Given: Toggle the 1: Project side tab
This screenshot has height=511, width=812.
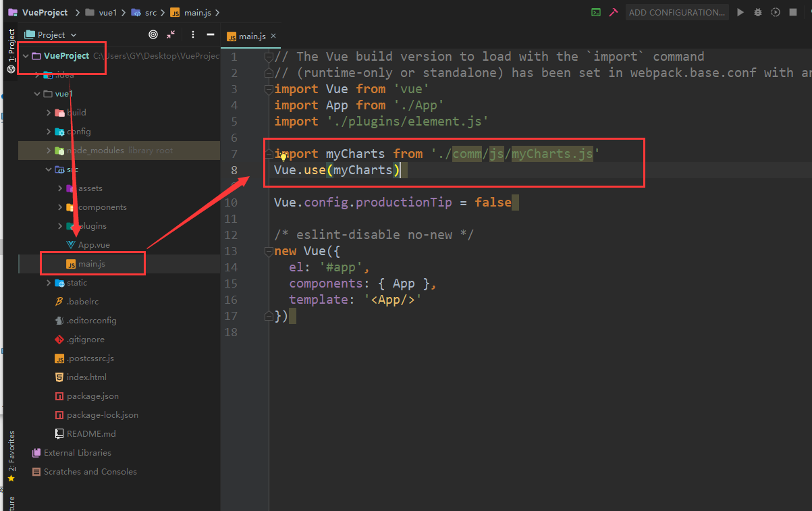Looking at the screenshot, I should 11,51.
